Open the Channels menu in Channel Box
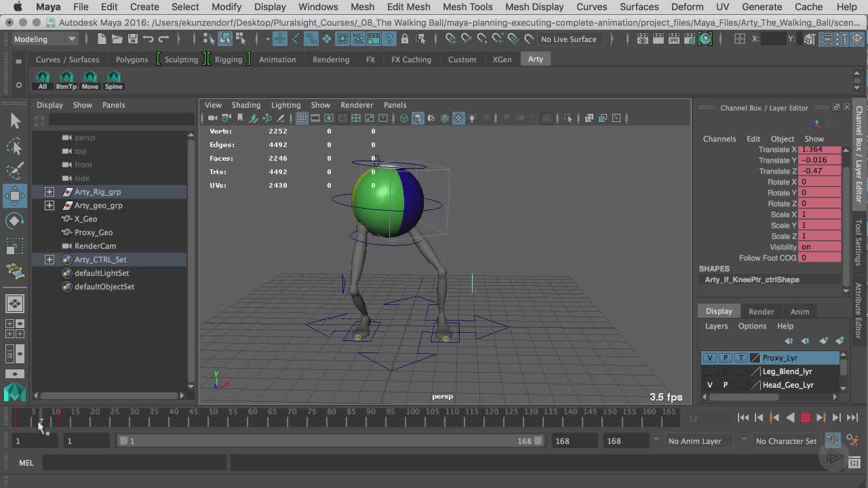Screen dimensions: 868x488 [719, 139]
